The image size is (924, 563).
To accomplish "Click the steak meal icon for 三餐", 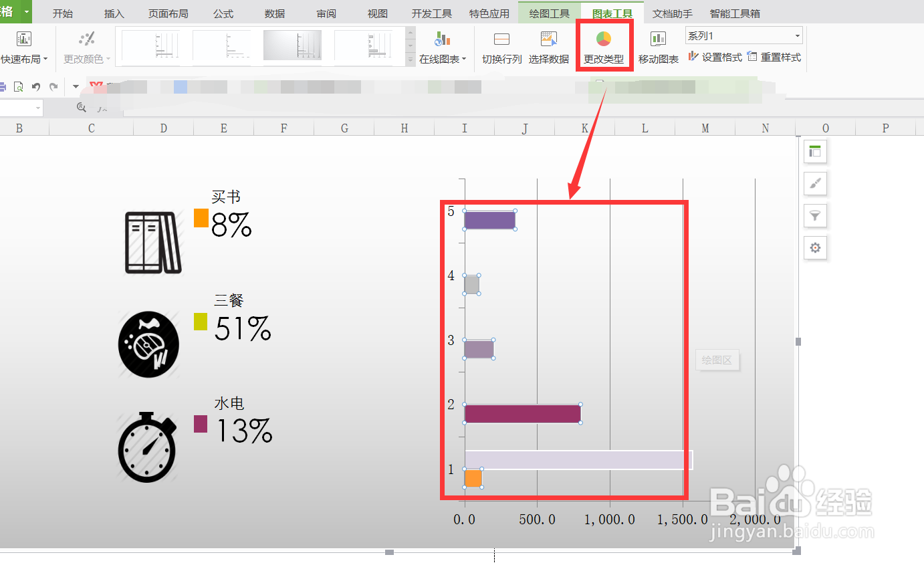I will pos(148,344).
